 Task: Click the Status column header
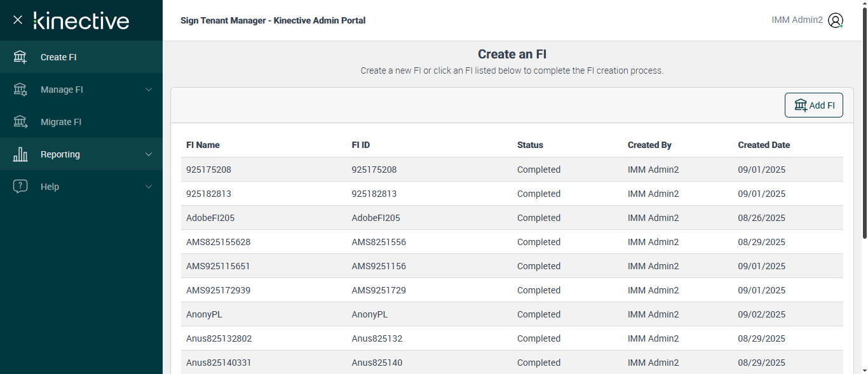530,145
